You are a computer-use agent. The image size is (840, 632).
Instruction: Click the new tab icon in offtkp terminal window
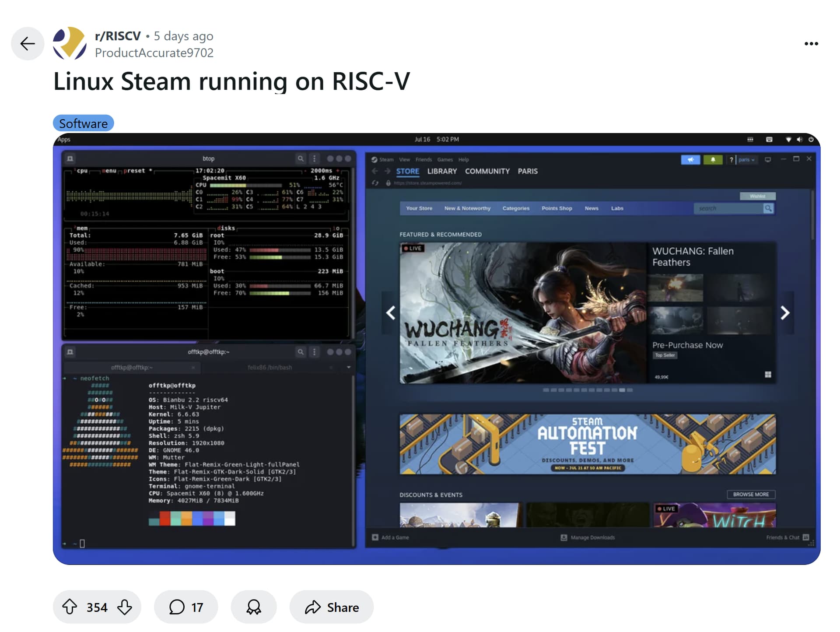click(x=70, y=352)
